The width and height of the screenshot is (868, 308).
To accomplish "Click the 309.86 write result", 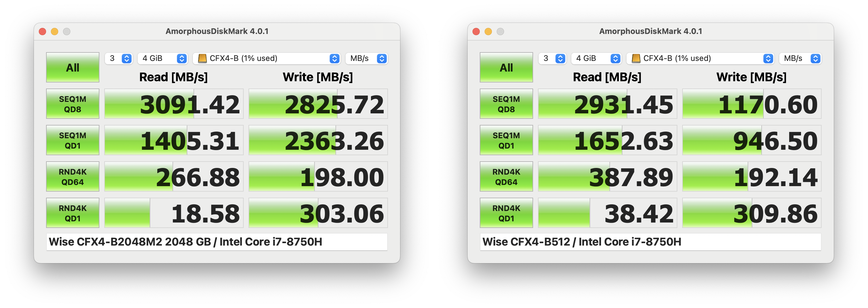I will pos(752,213).
